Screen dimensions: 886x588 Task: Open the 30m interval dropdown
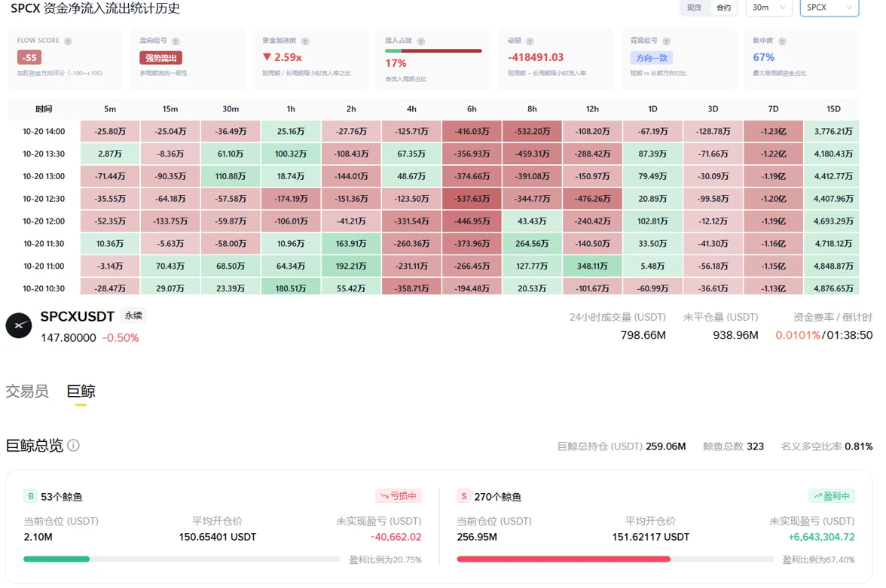pos(769,8)
